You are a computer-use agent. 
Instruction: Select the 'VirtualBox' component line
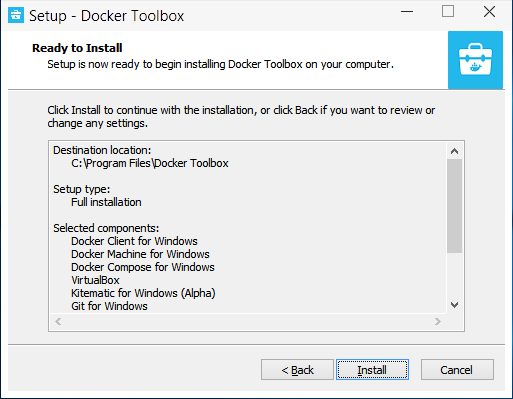click(95, 280)
